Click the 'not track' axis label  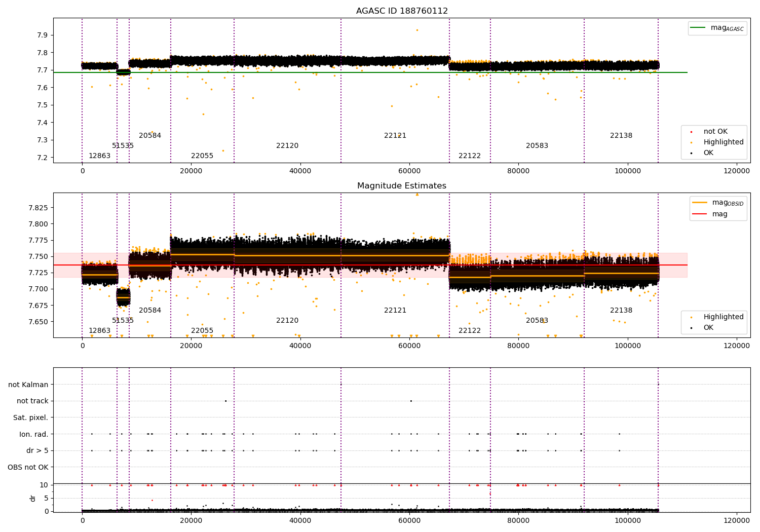pos(32,401)
